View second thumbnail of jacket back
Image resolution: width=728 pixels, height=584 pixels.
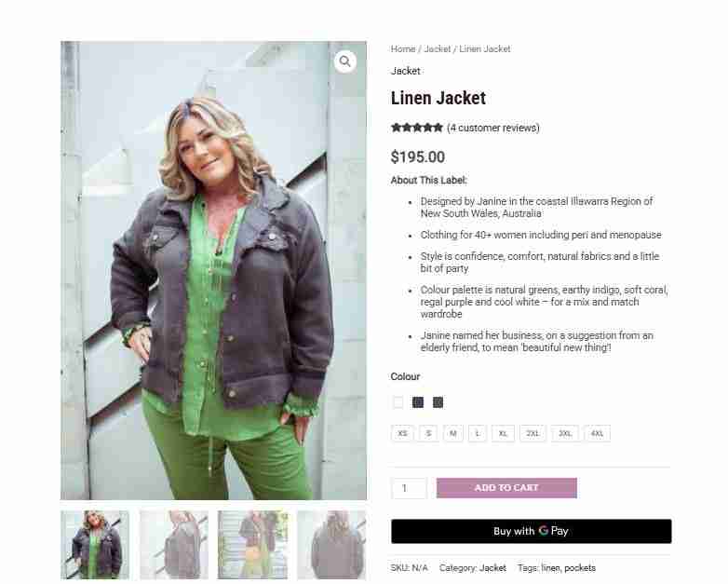click(x=174, y=545)
